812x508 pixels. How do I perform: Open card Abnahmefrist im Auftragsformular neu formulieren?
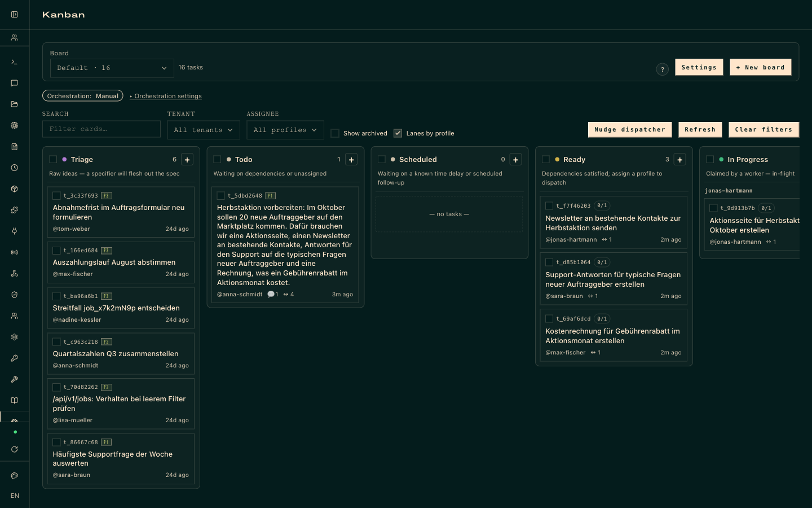click(121, 212)
